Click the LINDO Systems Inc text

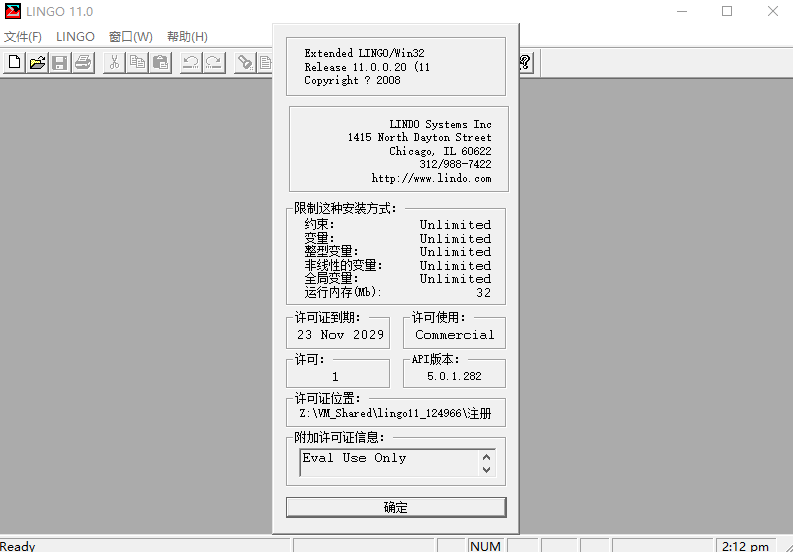(440, 124)
